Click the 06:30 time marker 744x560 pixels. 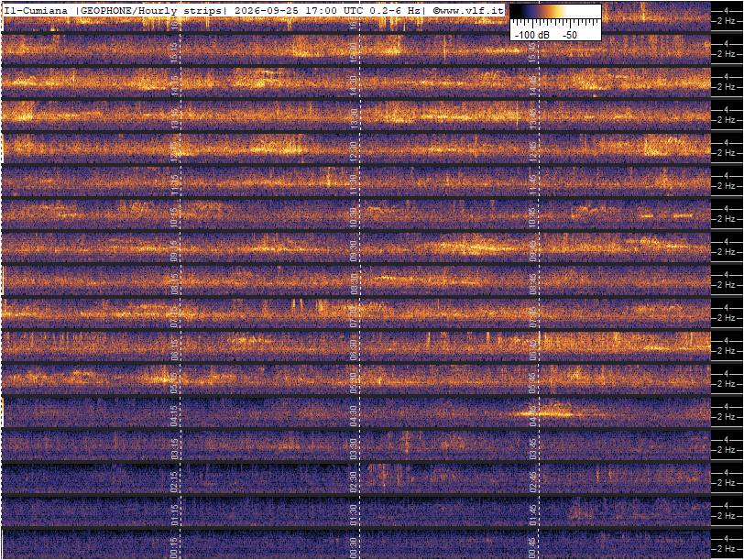(354, 351)
